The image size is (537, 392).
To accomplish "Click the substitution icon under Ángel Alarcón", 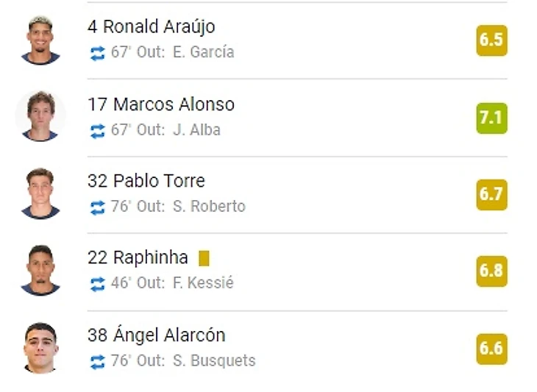I will pyautogui.click(x=98, y=361).
